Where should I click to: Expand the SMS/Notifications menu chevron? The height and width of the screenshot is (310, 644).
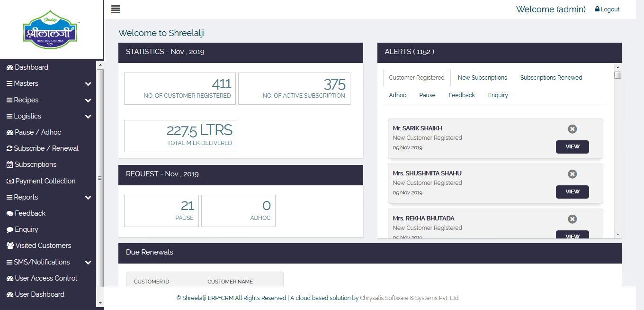88,263
